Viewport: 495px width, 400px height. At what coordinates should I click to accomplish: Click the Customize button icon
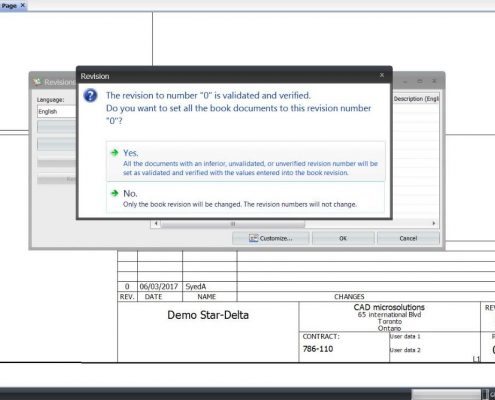click(x=253, y=238)
